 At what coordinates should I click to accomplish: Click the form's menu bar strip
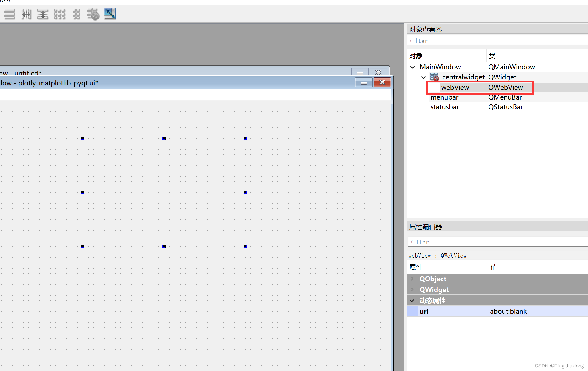point(195,94)
